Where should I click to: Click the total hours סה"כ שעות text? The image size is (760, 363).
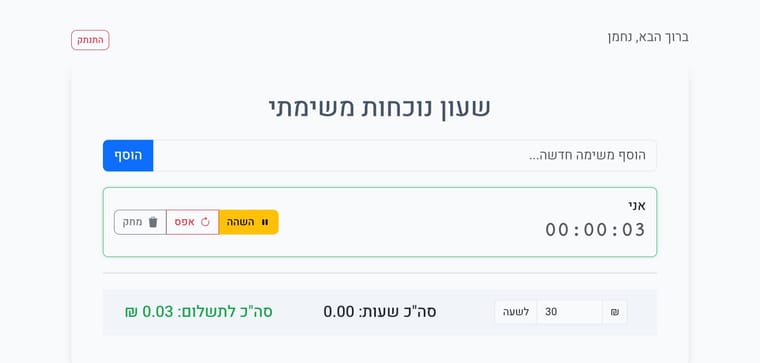pyautogui.click(x=380, y=312)
